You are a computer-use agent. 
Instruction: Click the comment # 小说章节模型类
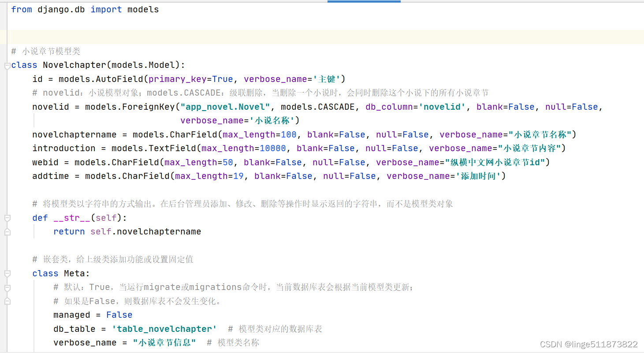coord(46,51)
